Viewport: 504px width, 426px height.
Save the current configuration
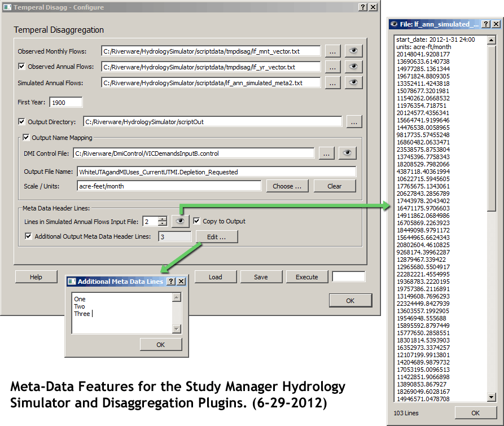pyautogui.click(x=261, y=277)
